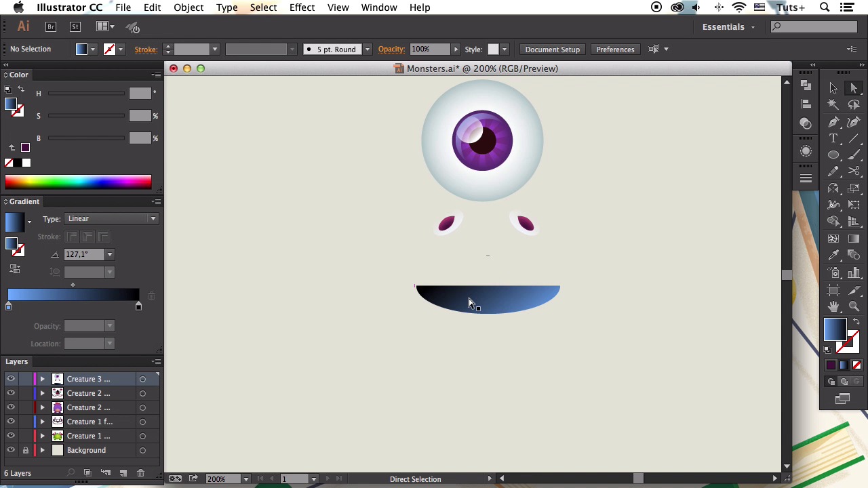This screenshot has height=488, width=868.
Task: Hide the Creature 3 layer
Action: (11, 379)
